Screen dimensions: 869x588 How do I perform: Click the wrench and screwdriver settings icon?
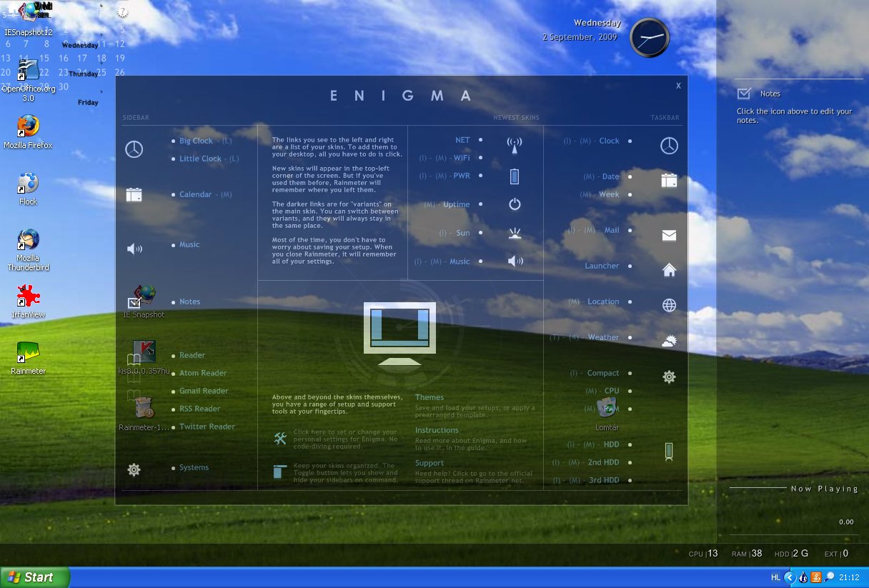(x=280, y=439)
